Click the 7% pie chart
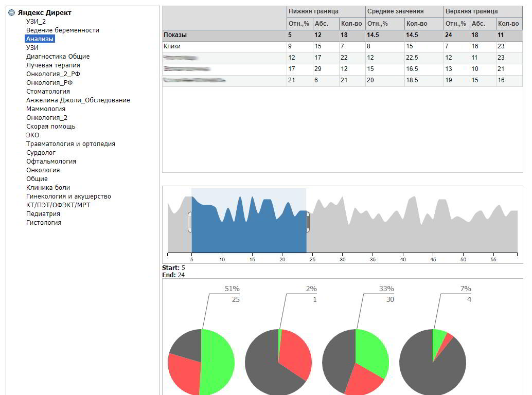This screenshot has width=532, height=395. (433, 363)
